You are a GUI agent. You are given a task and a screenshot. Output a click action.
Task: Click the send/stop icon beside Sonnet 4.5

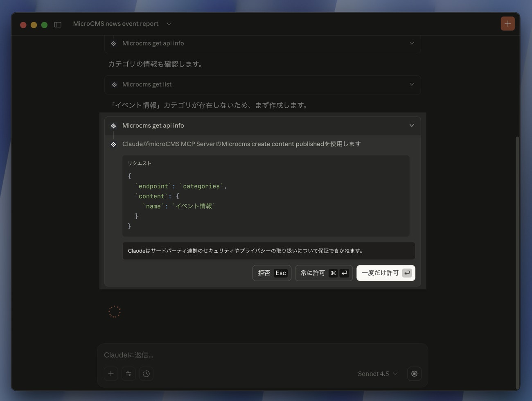point(414,374)
